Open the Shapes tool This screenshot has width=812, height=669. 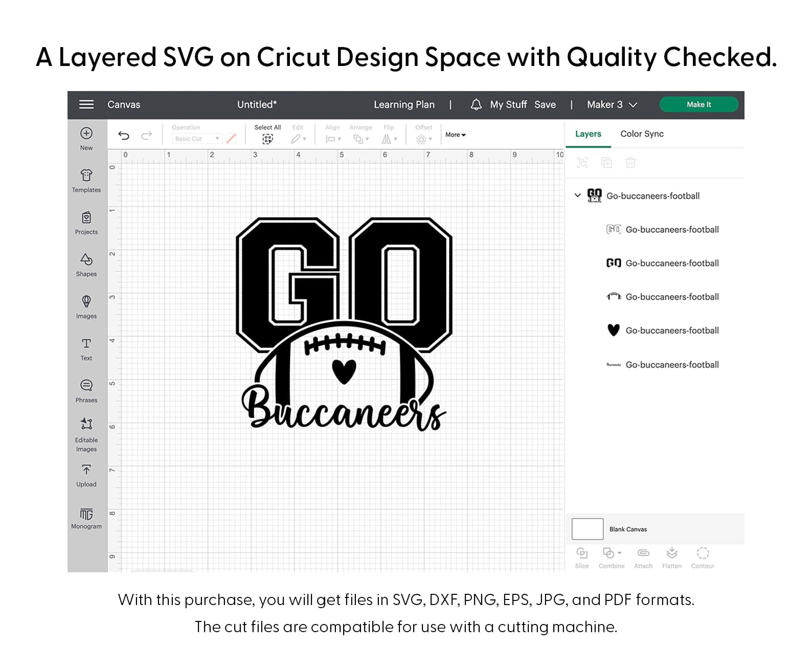pyautogui.click(x=86, y=260)
